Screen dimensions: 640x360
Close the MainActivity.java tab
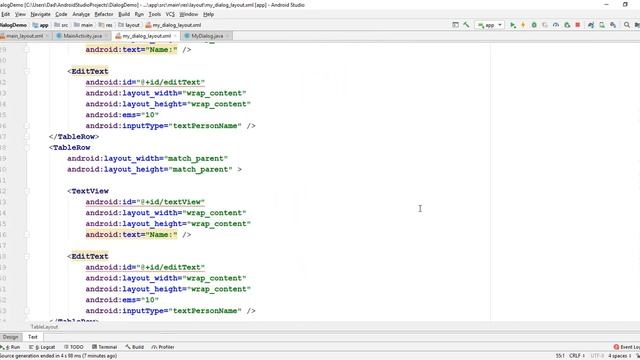click(x=107, y=36)
